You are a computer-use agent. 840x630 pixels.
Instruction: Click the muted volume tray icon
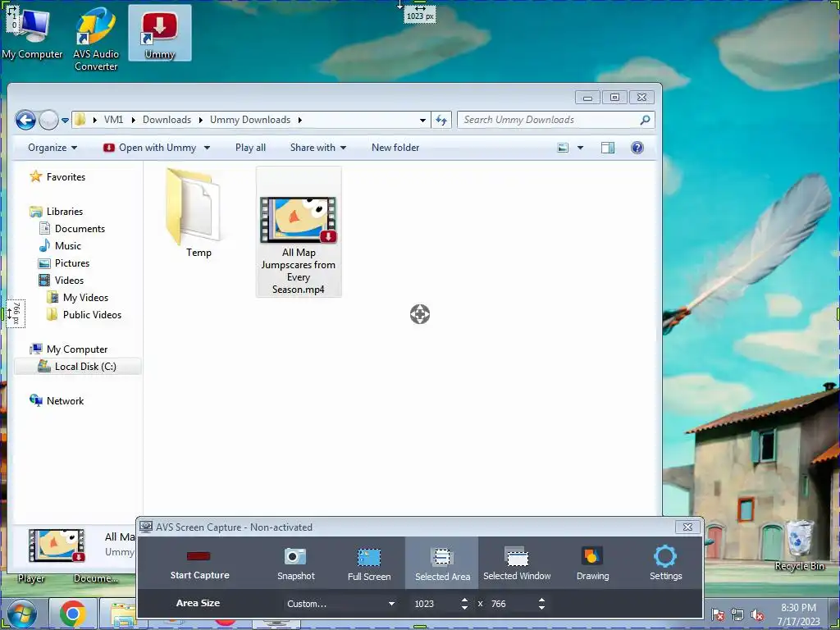(757, 615)
